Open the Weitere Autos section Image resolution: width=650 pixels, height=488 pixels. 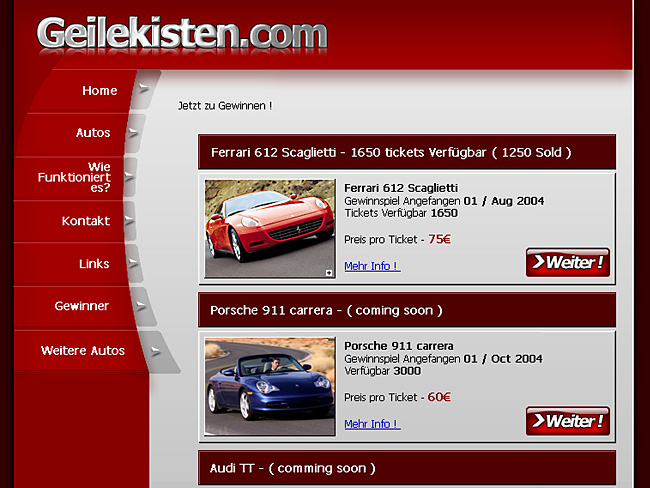pyautogui.click(x=83, y=351)
